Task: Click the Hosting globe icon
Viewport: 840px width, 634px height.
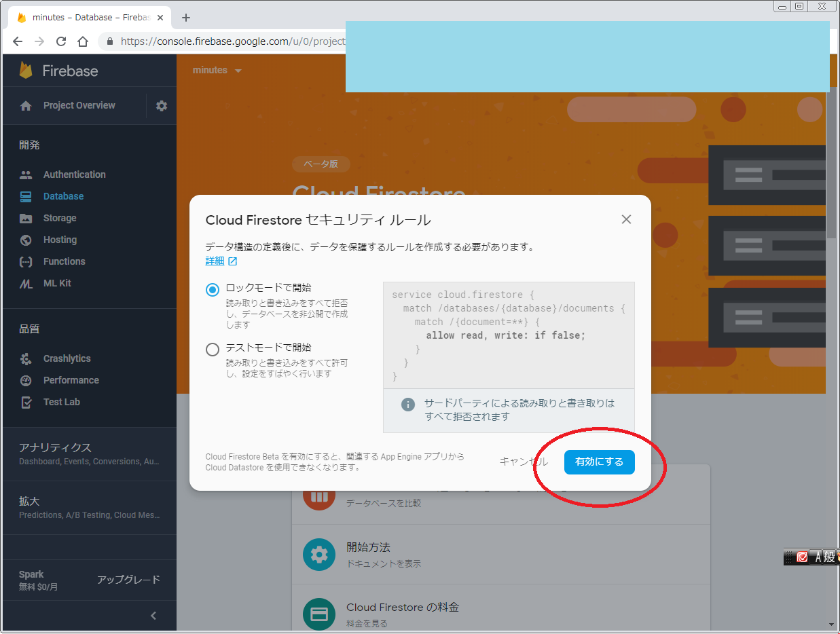Action: (26, 240)
